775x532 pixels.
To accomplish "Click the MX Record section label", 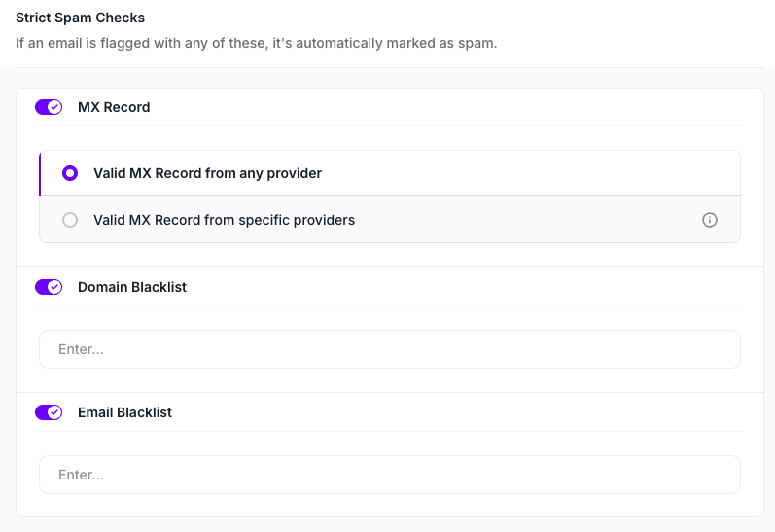I will pos(114,107).
